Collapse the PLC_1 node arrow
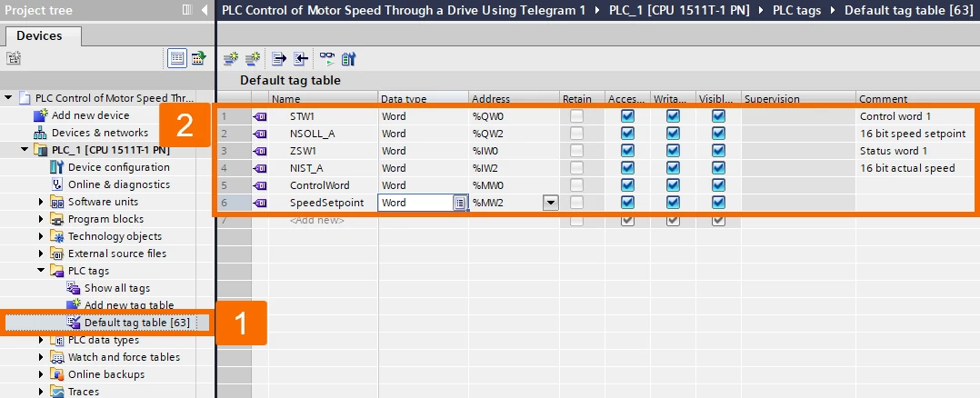The height and width of the screenshot is (398, 980). pyautogui.click(x=25, y=149)
